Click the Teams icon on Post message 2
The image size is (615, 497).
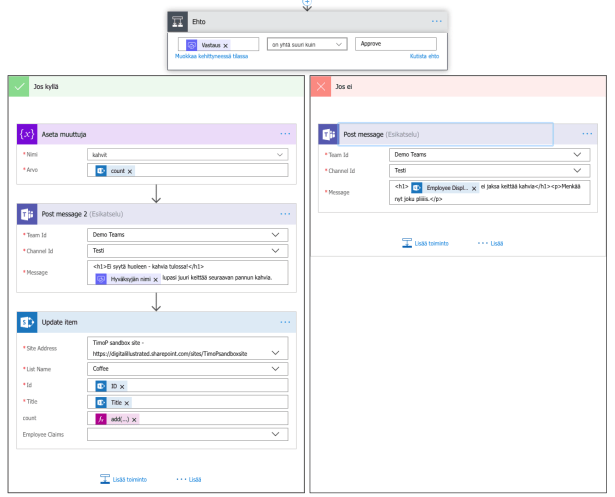(27, 215)
